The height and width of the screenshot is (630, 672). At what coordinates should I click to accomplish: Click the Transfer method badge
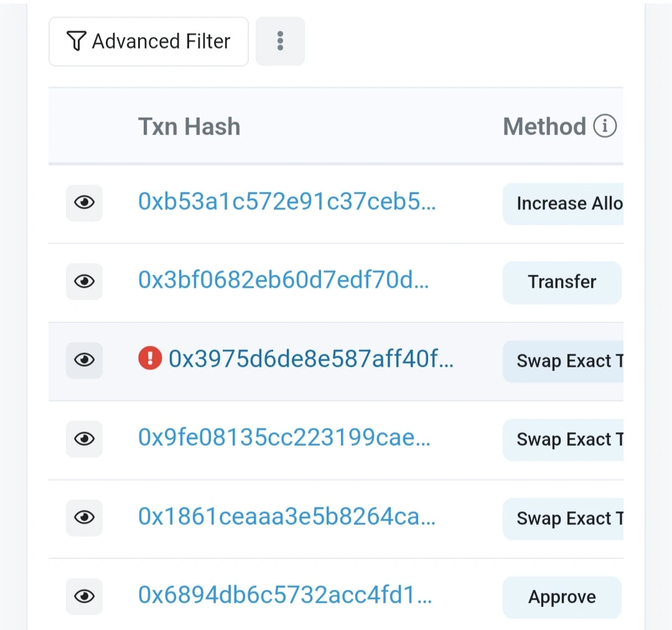[562, 282]
